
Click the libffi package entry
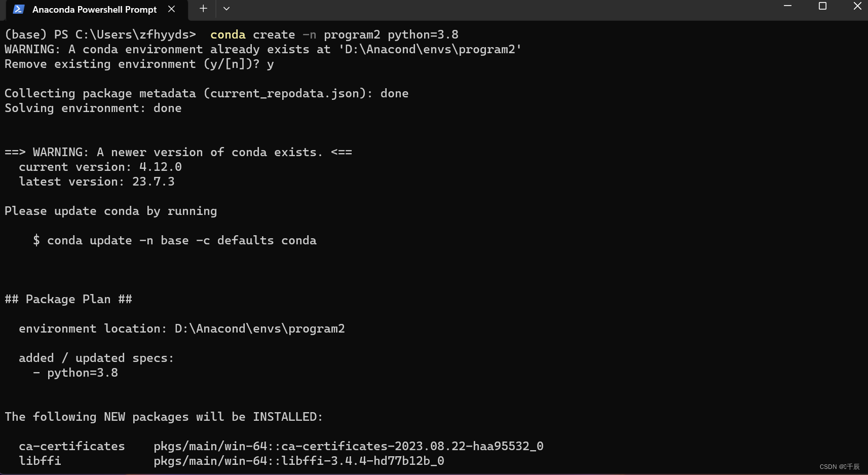coord(40,461)
